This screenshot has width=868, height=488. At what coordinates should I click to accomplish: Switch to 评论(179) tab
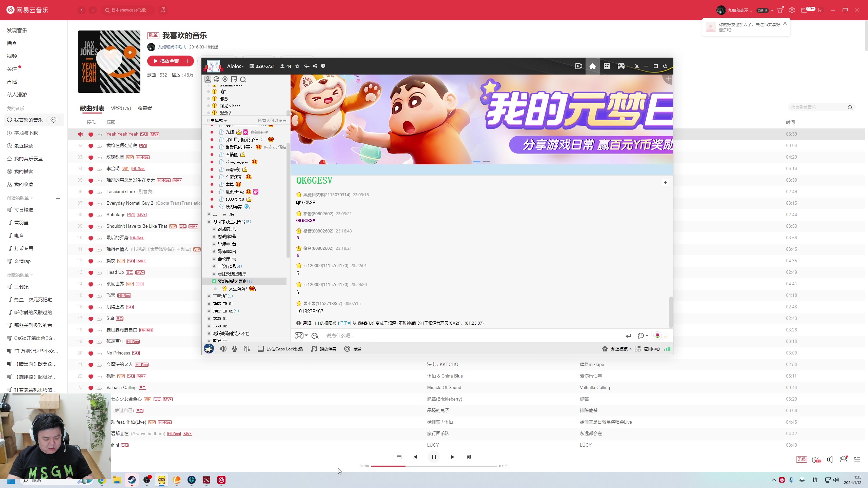pos(121,108)
